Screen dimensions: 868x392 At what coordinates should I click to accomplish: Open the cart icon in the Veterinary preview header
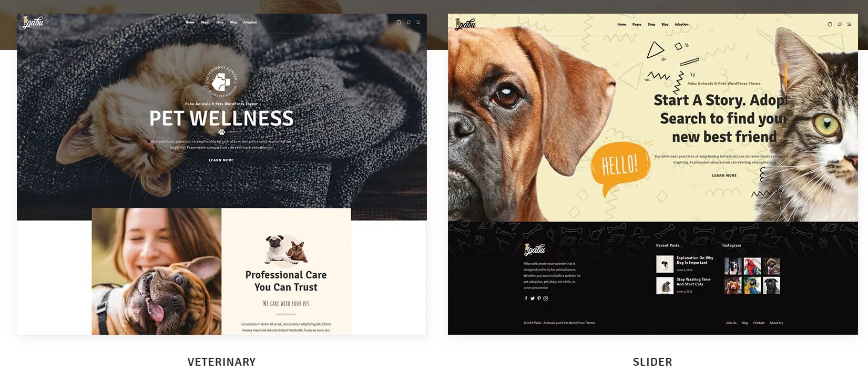(x=399, y=22)
